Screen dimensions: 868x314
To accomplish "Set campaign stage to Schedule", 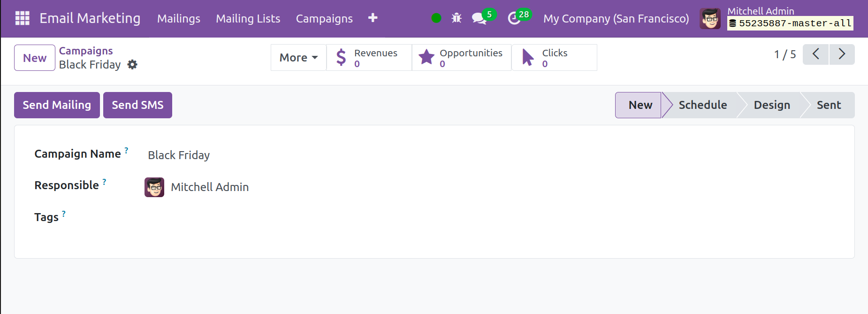I will (x=702, y=105).
